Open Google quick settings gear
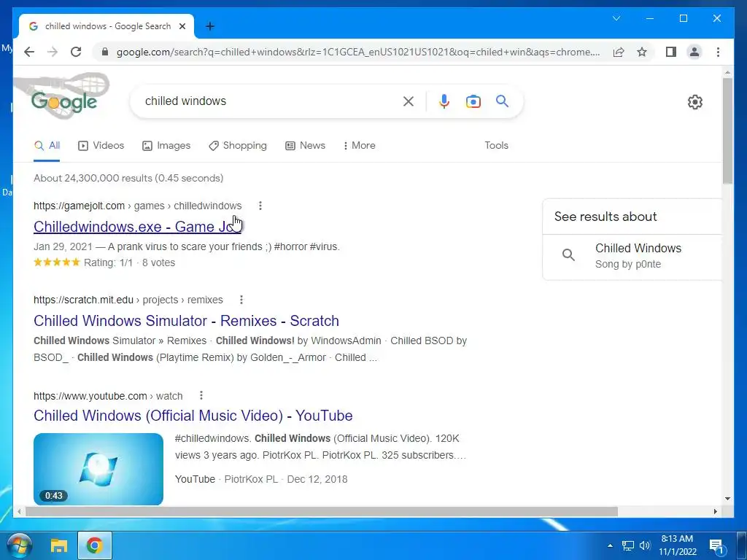Screen dimensions: 747x560 click(695, 102)
